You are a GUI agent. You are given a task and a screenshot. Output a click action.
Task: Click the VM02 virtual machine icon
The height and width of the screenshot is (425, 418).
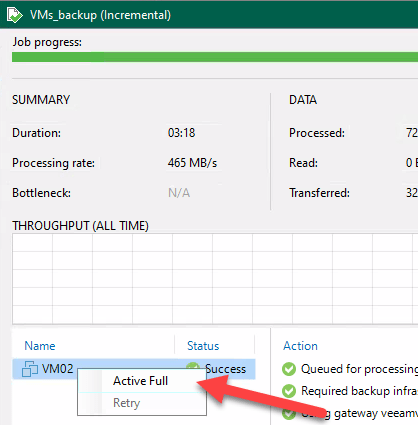coord(30,369)
